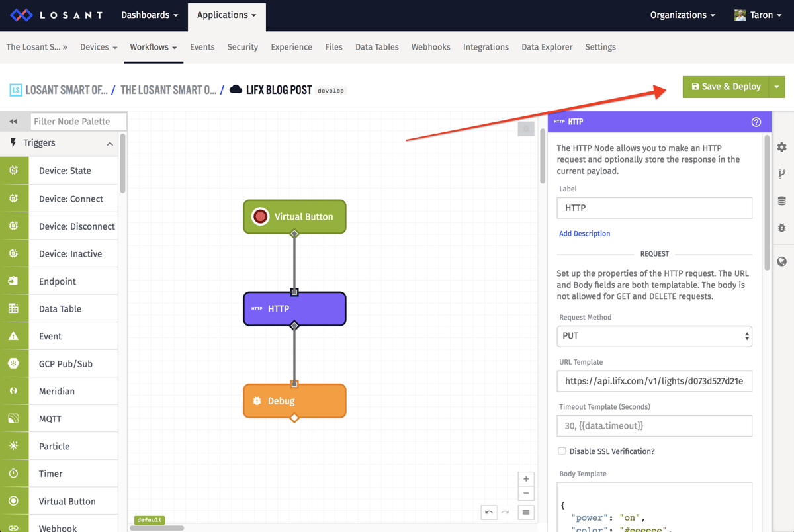Image resolution: width=794 pixels, height=532 pixels.
Task: Click the URL Template input field
Action: (654, 380)
